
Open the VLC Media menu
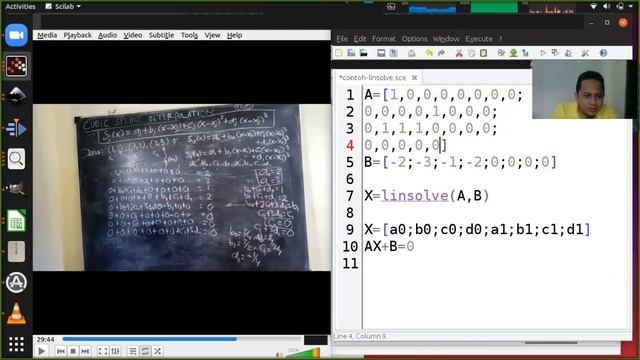tap(47, 35)
